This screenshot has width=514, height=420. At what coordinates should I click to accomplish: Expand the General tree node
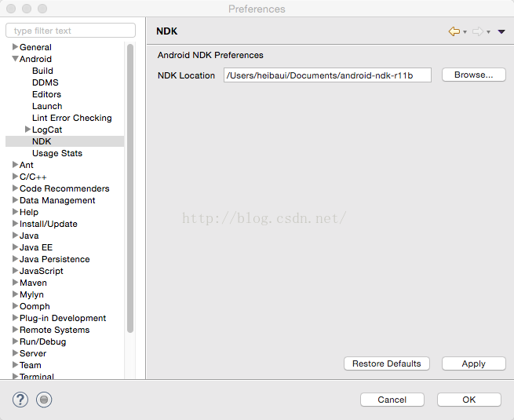click(x=15, y=47)
